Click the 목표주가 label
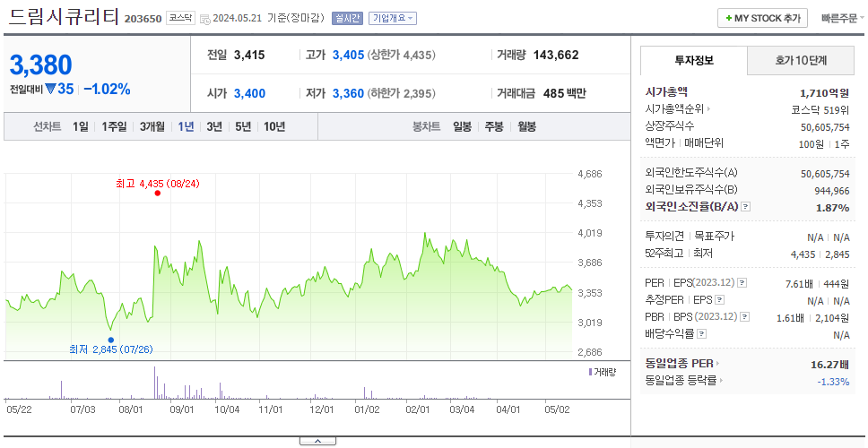The height and width of the screenshot is (448, 868). [714, 237]
